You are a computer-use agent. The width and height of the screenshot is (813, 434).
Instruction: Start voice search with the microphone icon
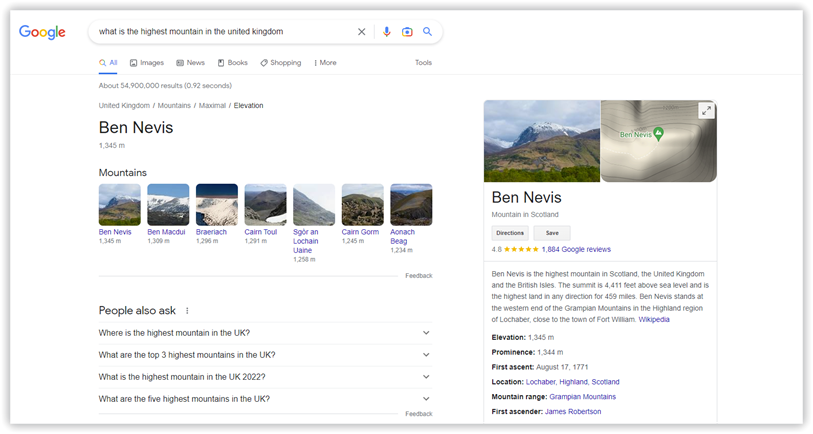click(386, 32)
